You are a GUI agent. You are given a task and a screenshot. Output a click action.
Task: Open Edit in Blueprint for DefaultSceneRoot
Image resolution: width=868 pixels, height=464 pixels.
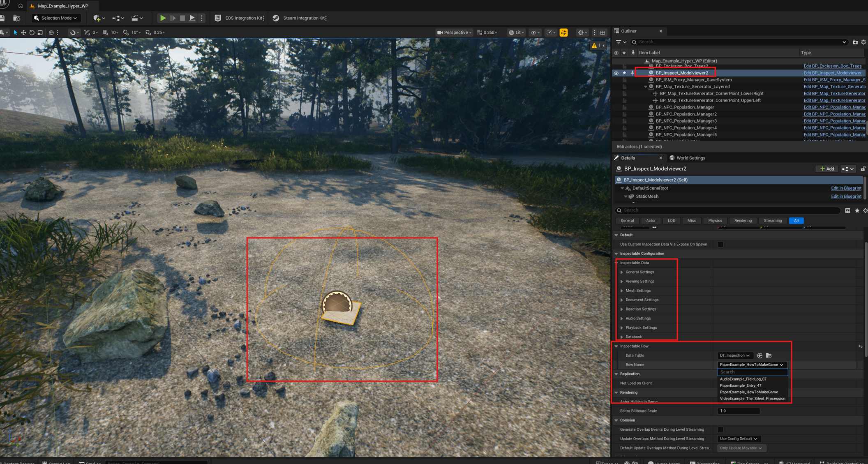pyautogui.click(x=846, y=188)
